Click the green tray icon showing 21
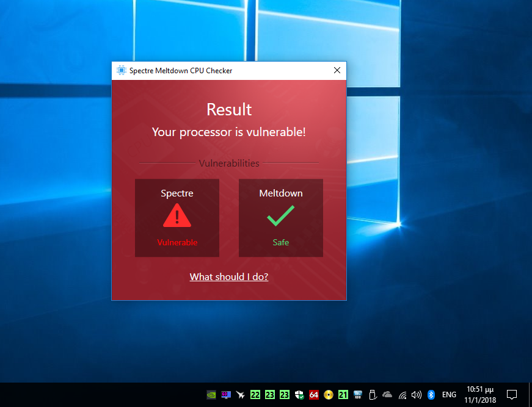532x407 pixels. 343,395
